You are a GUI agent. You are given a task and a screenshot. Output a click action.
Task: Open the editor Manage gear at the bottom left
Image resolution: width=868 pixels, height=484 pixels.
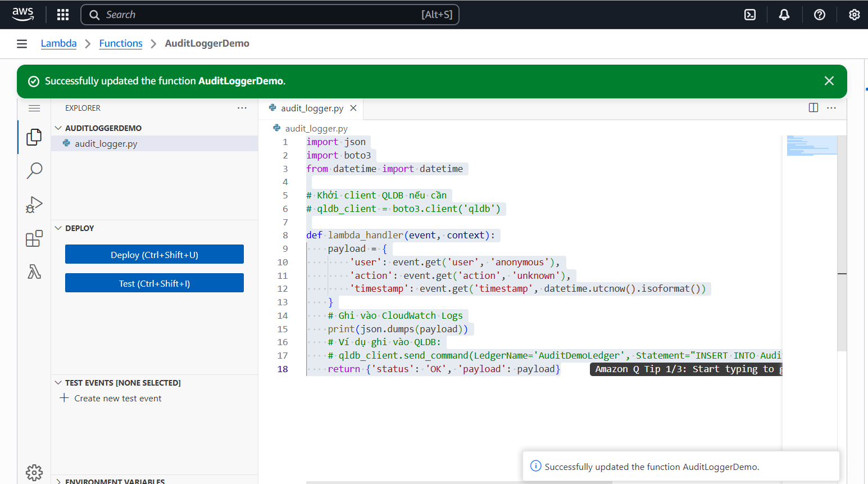pos(34,472)
